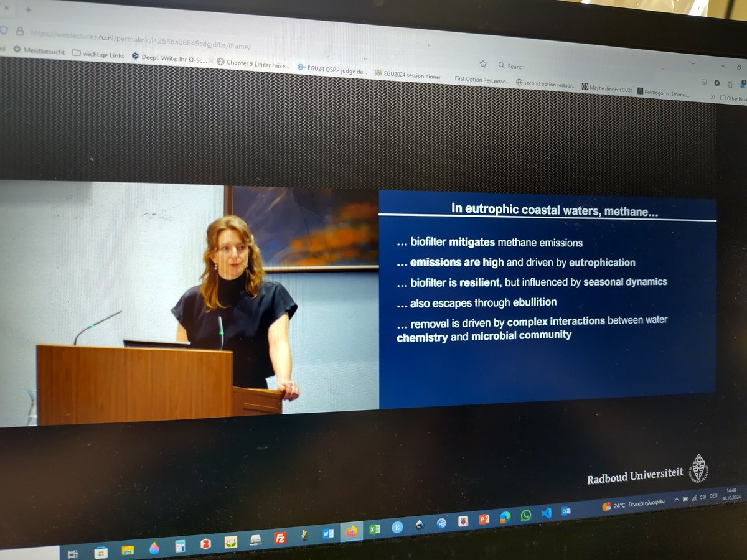Open the EGU2024 session dinner bookmark
This screenshot has height=560, width=747.
[x=408, y=75]
